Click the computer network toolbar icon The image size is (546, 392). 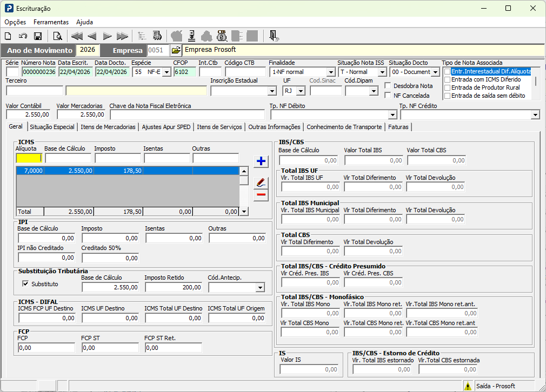click(157, 36)
